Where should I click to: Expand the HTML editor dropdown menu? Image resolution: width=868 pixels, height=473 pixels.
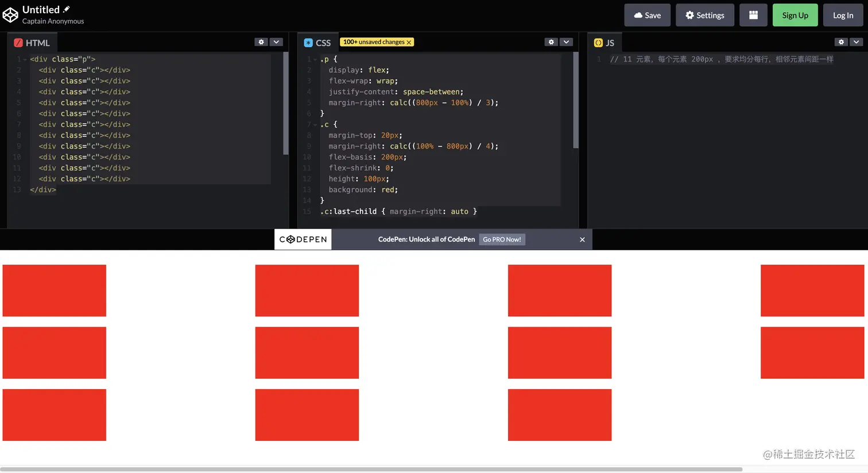click(x=276, y=42)
